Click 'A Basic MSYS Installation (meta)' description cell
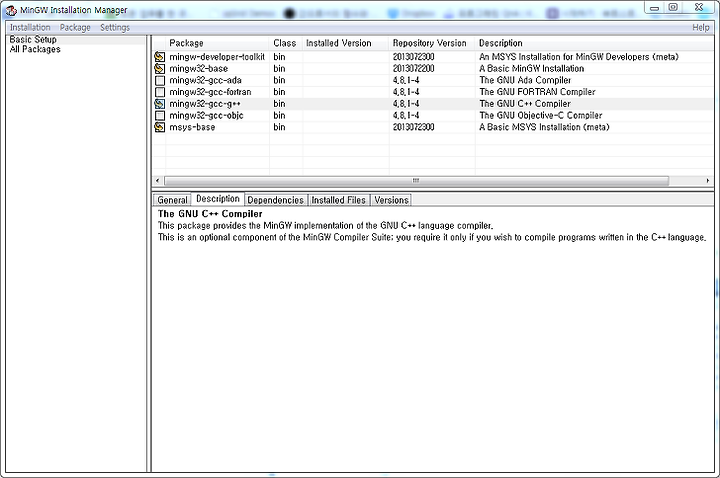The width and height of the screenshot is (720, 478). point(544,127)
